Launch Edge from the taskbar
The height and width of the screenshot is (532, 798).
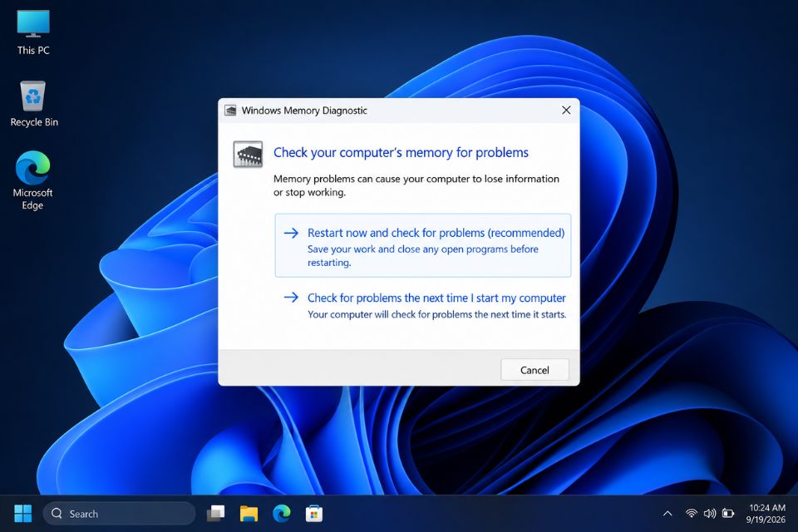coord(282,513)
